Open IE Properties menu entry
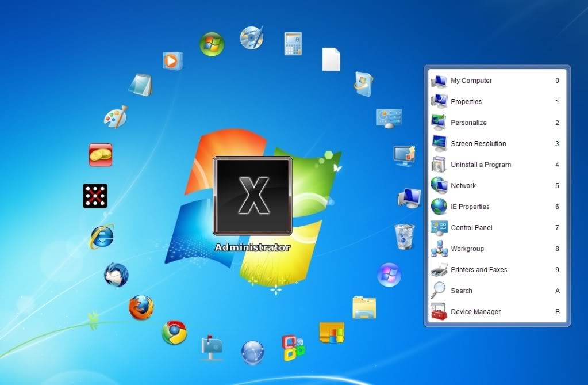 coord(497,207)
